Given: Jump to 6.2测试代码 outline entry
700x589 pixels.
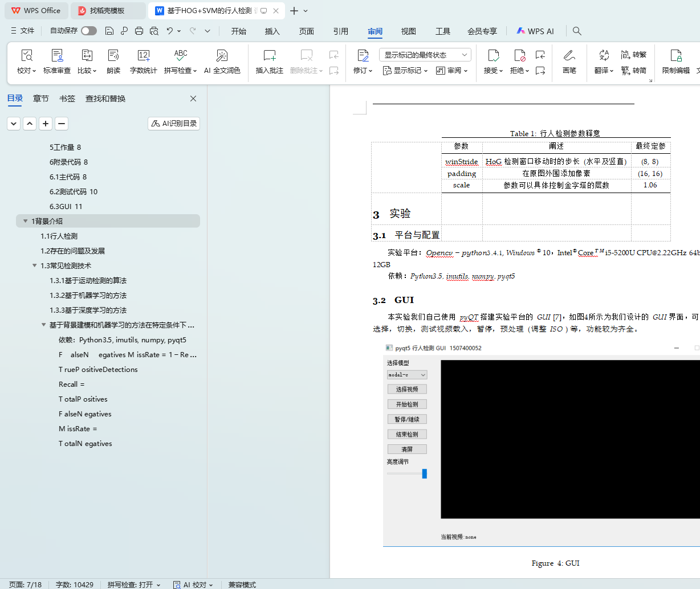Looking at the screenshot, I should [73, 191].
